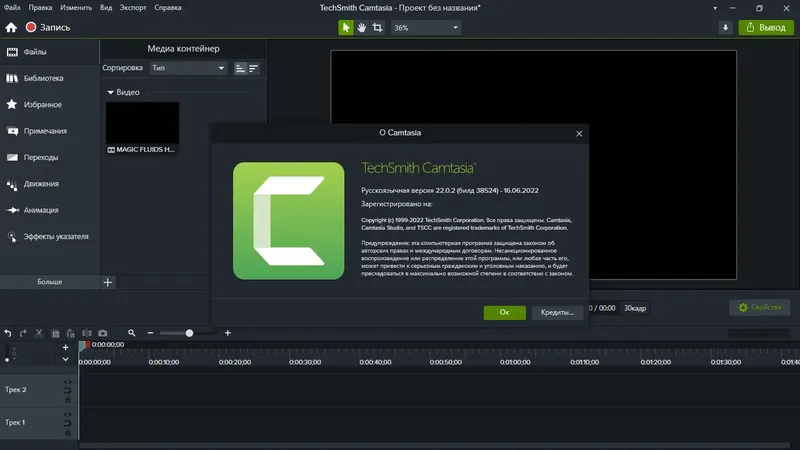Open the 36% canvas zoom dropdown
Screen dimensions: 800x450
coord(426,28)
